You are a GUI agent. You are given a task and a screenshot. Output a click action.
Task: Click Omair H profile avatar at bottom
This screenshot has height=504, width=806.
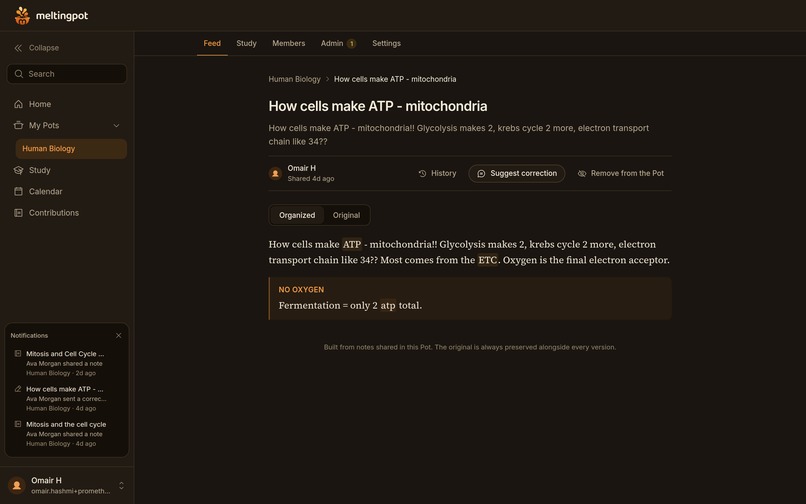[x=17, y=485]
